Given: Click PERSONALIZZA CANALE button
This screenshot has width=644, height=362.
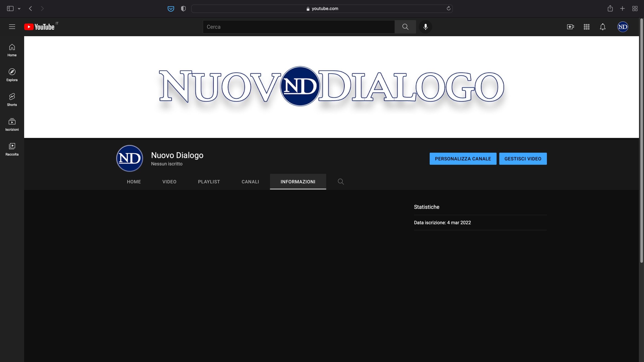Looking at the screenshot, I should click(x=463, y=159).
